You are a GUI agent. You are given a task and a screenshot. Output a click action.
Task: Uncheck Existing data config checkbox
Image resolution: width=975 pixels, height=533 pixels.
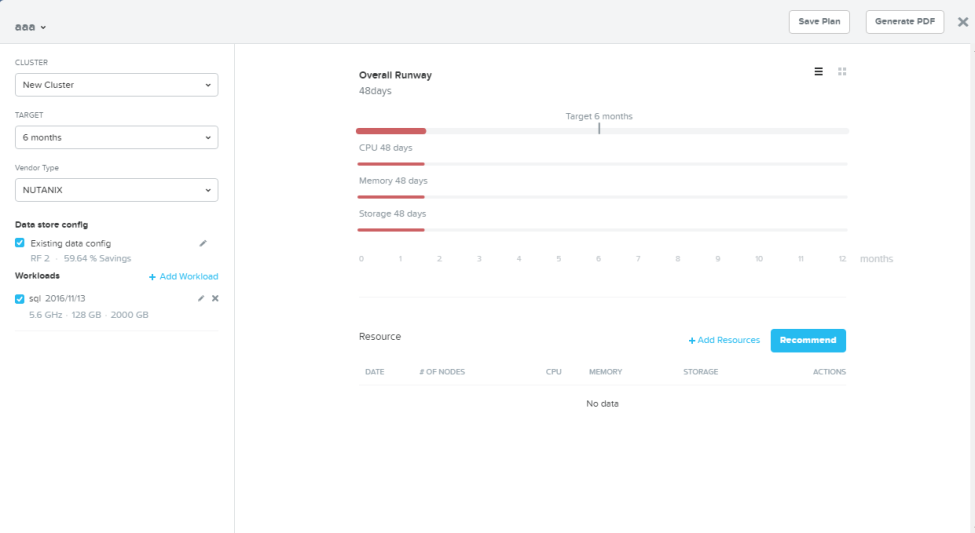[x=20, y=243]
